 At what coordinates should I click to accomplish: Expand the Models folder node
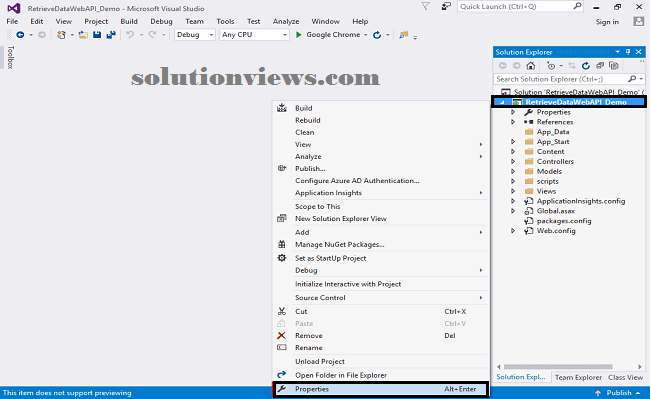point(513,171)
